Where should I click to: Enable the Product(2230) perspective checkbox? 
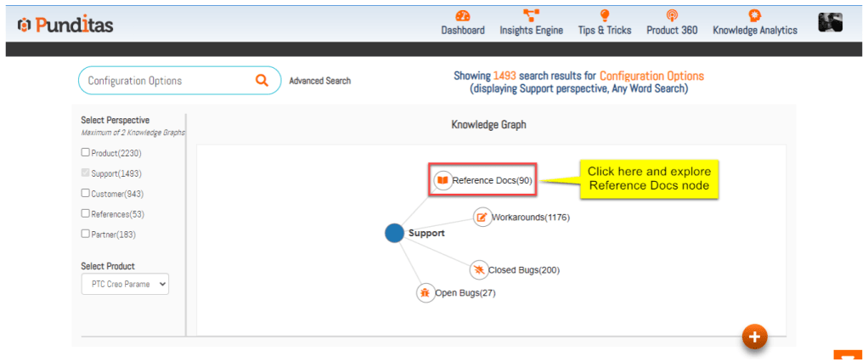pos(85,153)
